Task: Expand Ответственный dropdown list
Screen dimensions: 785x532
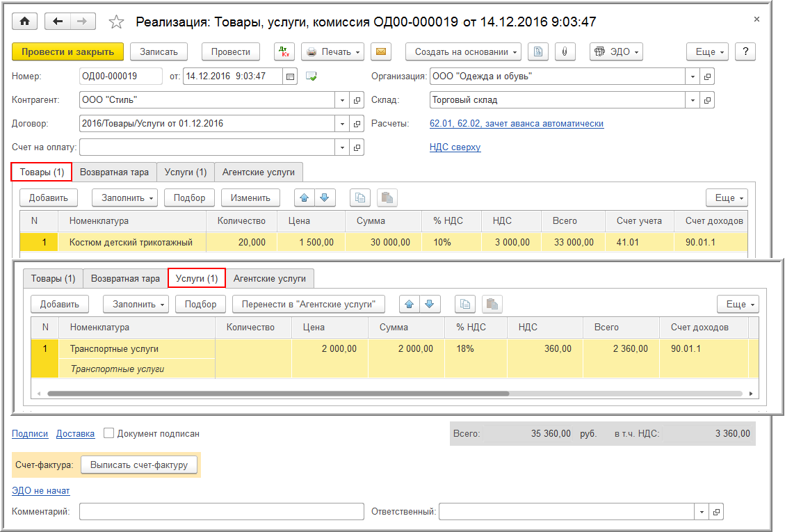Action: point(702,511)
